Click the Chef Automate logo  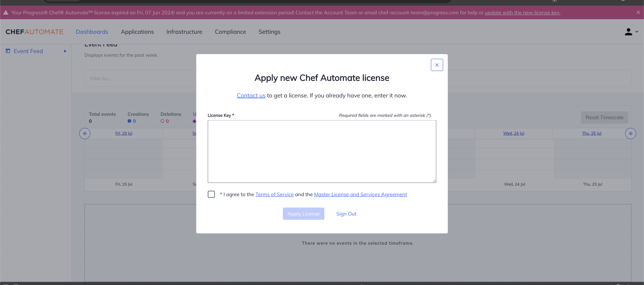[34, 32]
